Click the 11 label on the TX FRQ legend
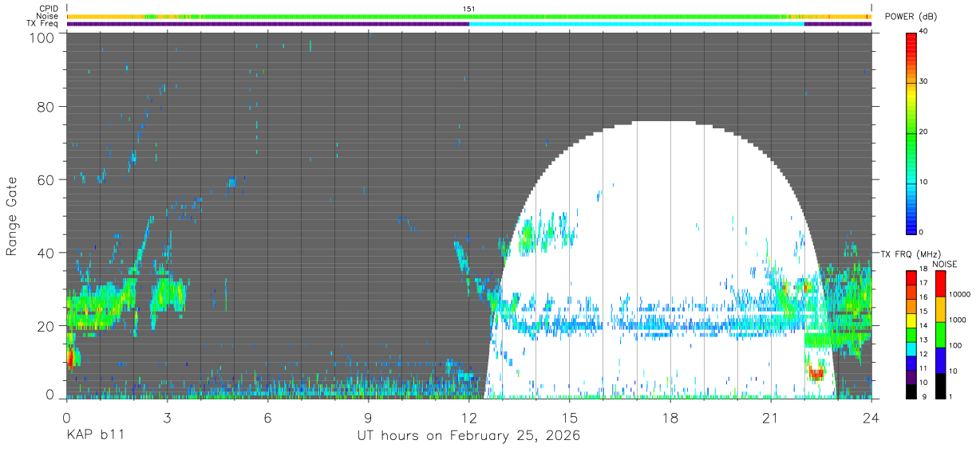The height and width of the screenshot is (452, 980). pos(924,368)
